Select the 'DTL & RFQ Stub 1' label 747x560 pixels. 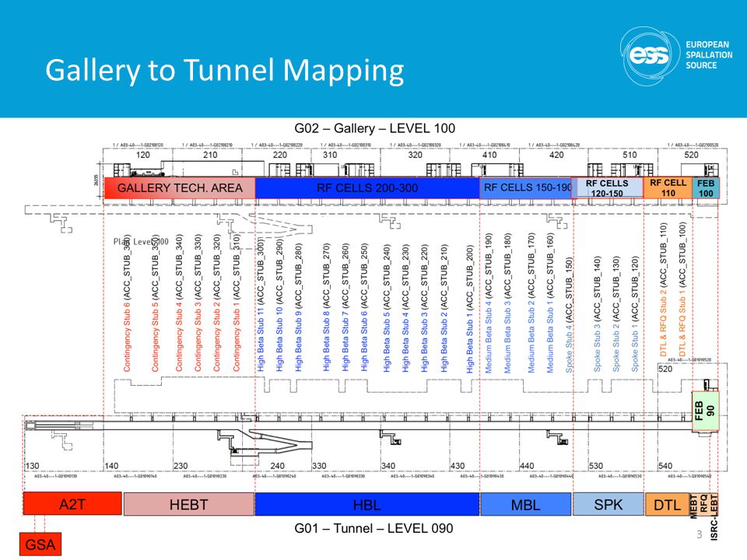coord(682,324)
